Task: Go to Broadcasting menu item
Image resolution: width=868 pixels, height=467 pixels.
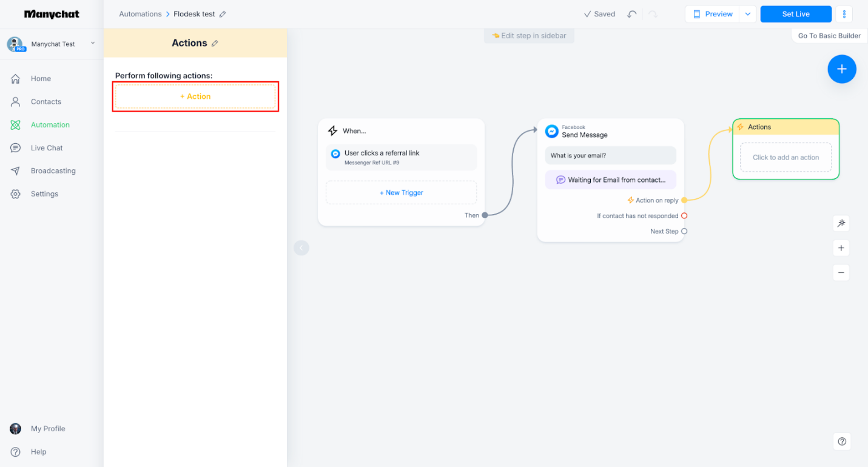Action: pos(53,170)
